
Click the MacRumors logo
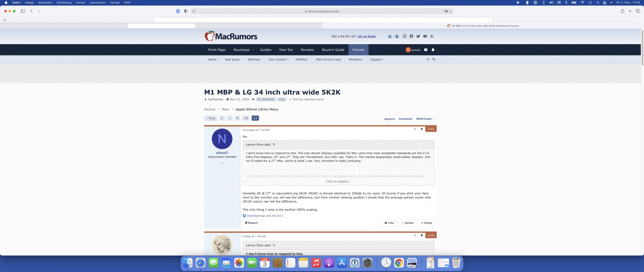tap(231, 36)
